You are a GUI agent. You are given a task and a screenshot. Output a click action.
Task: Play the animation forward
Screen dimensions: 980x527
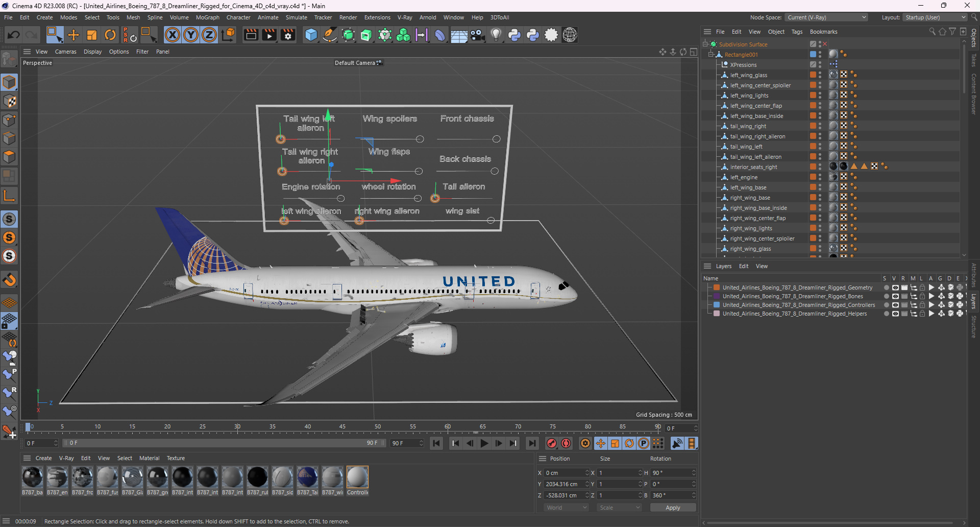coord(484,443)
